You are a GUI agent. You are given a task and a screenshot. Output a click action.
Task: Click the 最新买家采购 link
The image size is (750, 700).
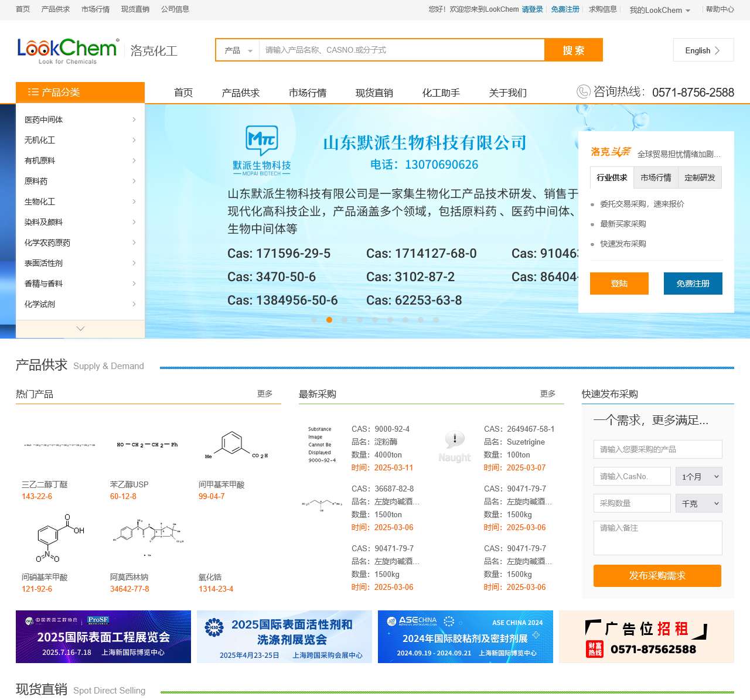pyautogui.click(x=623, y=224)
